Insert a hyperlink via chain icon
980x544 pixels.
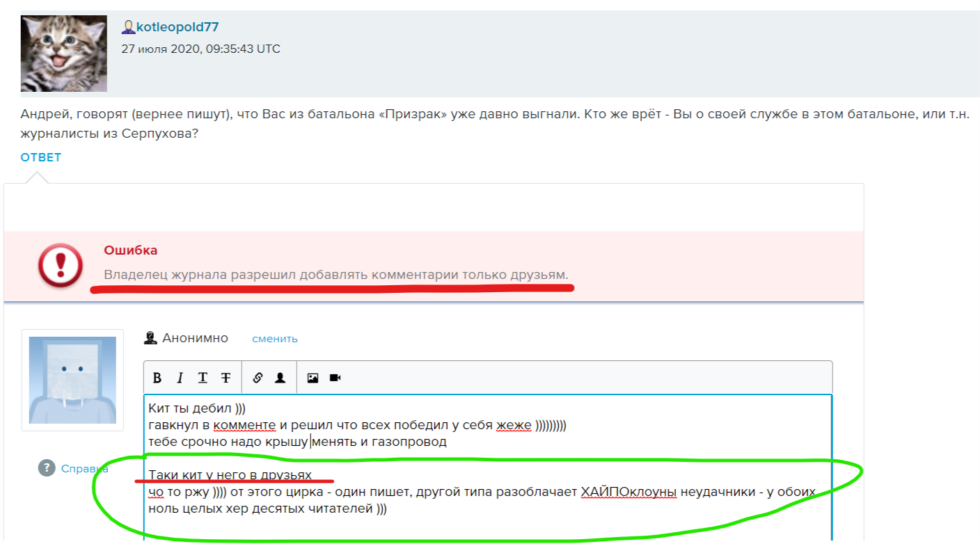258,378
